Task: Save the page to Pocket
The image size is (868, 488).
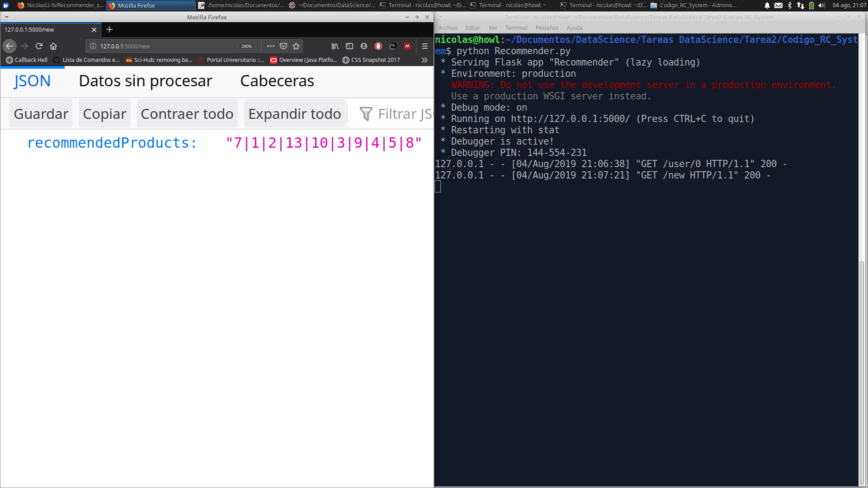Action: (283, 46)
